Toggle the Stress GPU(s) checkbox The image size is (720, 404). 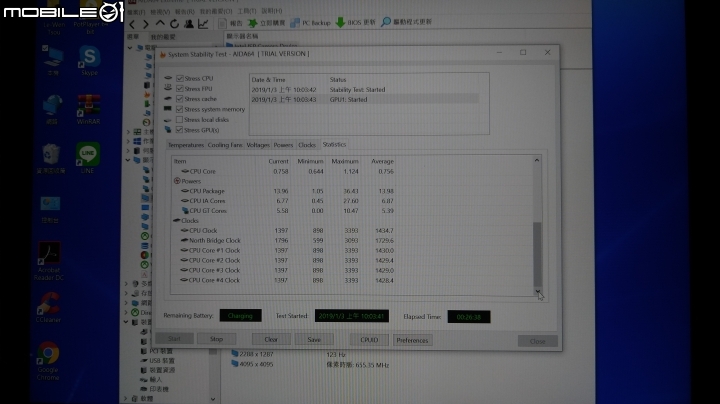(x=180, y=130)
